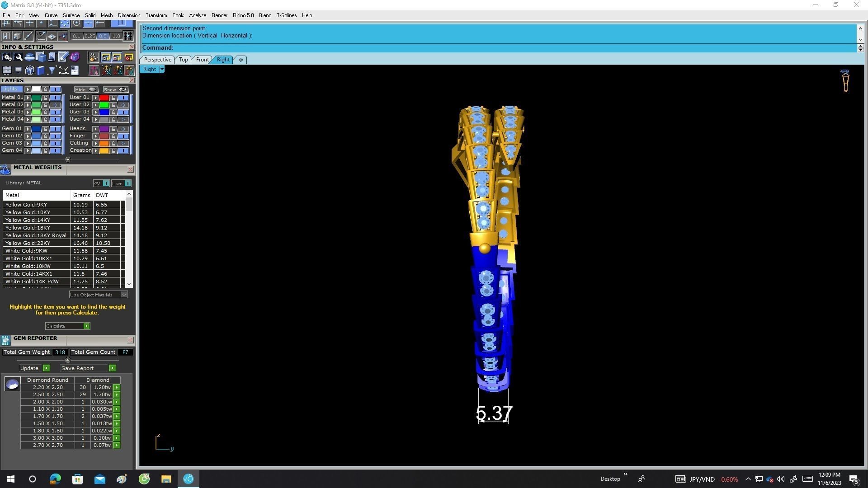Open the settings gears icon in Info & Settings
Image resolution: width=868 pixels, height=488 pixels.
click(7, 57)
